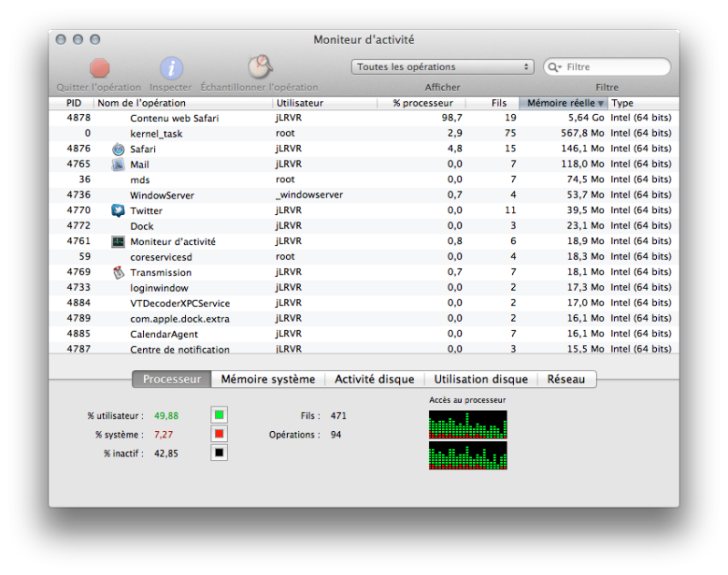The image size is (728, 575).
Task: Select the VTDecoderXPCService row
Action: (364, 303)
